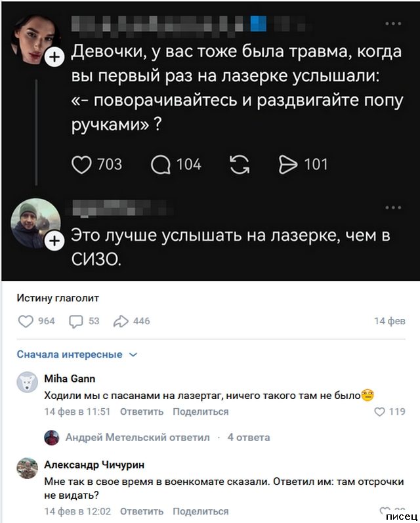Viewport: 420px width, 523px height.
Task: Like the "Истину глаголит" post with 964 likes
Action: tap(26, 321)
